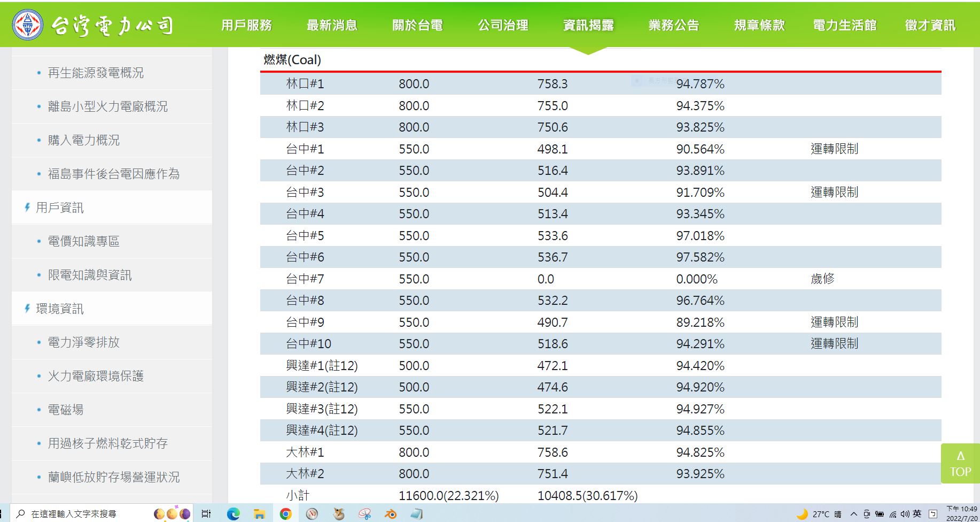Image resolution: width=980 pixels, height=522 pixels.
Task: Open the 用戶服務 menu
Action: (x=246, y=25)
